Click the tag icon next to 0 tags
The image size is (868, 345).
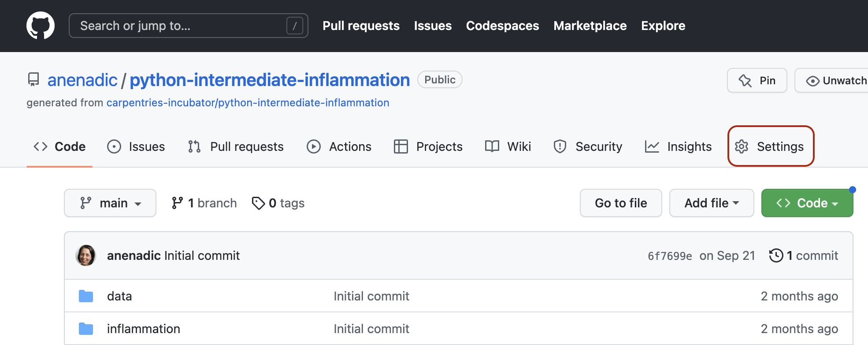pyautogui.click(x=258, y=203)
